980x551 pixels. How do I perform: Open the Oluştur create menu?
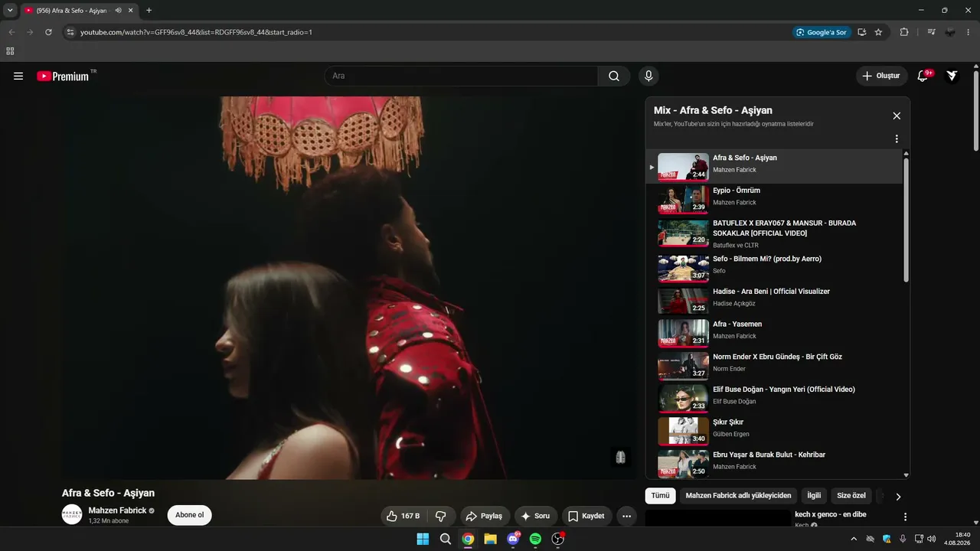coord(881,76)
